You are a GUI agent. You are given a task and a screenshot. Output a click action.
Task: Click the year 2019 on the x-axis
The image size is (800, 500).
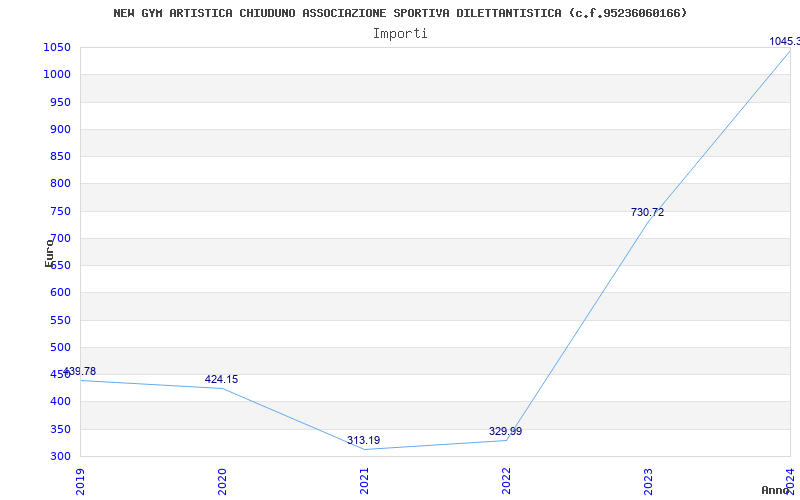[80, 481]
